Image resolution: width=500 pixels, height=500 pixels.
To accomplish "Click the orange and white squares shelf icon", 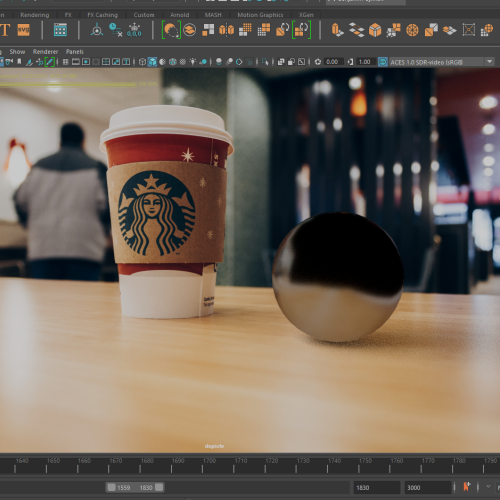I will tap(208, 30).
